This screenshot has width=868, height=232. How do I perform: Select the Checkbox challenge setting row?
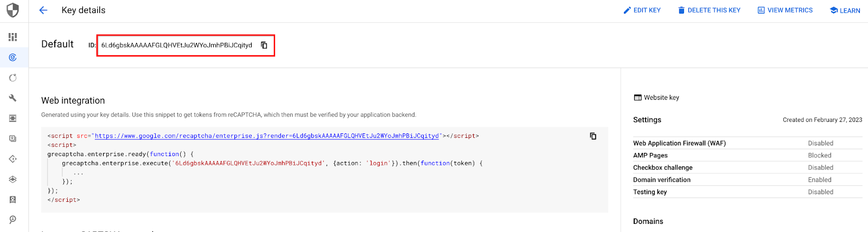point(747,167)
